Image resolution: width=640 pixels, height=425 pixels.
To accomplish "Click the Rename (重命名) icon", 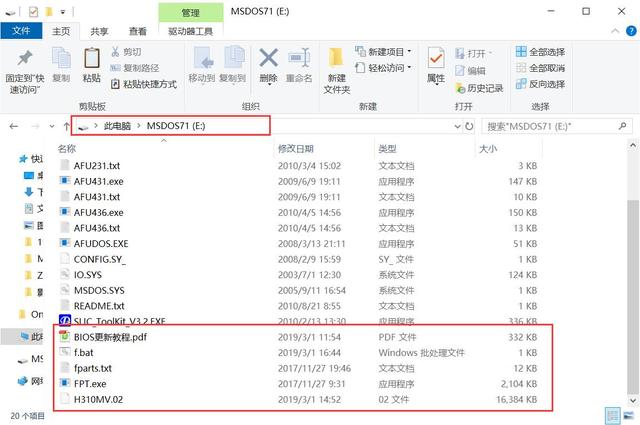I will 299,58.
